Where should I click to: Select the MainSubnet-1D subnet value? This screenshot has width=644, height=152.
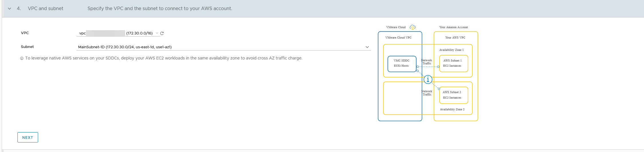[x=125, y=47]
